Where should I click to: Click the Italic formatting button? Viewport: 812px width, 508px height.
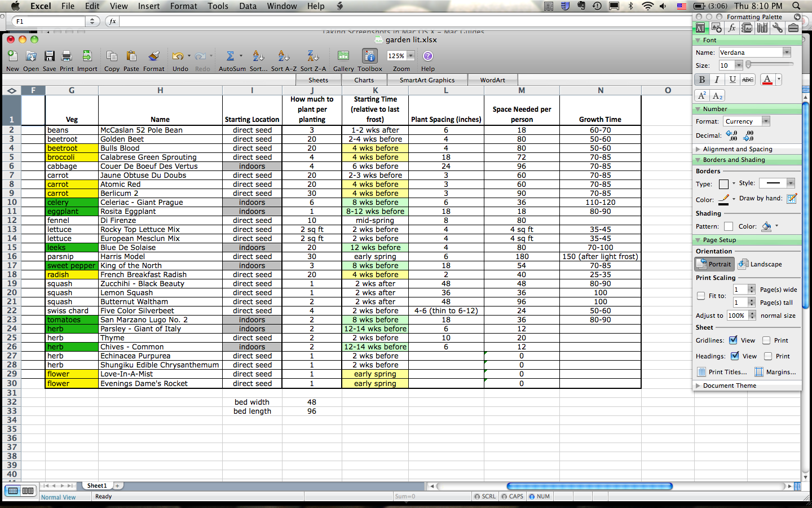[x=717, y=80]
